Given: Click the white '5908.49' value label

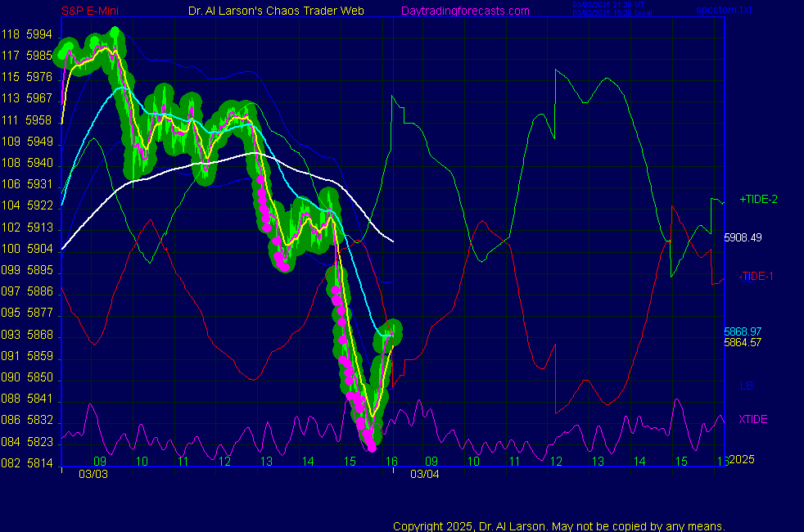Looking at the screenshot, I should coord(743,237).
